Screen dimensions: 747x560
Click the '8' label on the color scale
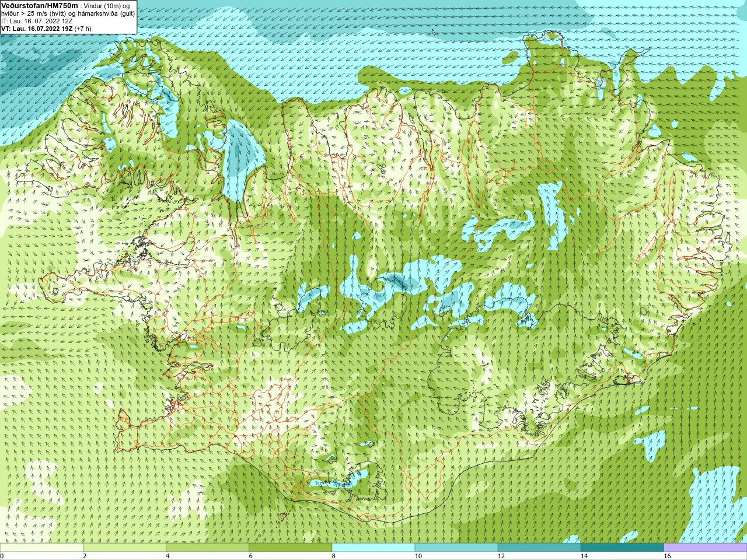[x=334, y=556]
